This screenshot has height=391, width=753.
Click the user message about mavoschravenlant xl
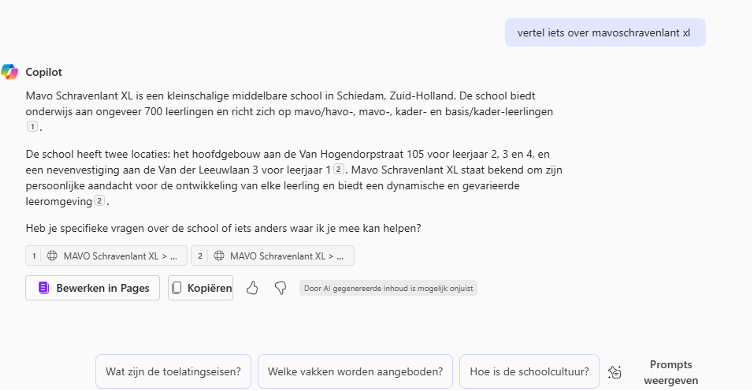[605, 33]
